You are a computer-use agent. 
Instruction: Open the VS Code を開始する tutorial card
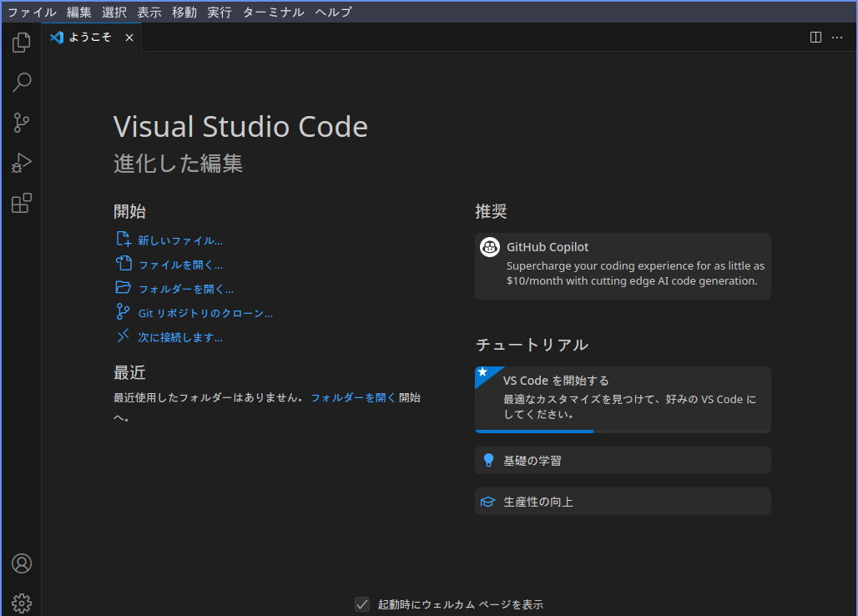click(623, 399)
